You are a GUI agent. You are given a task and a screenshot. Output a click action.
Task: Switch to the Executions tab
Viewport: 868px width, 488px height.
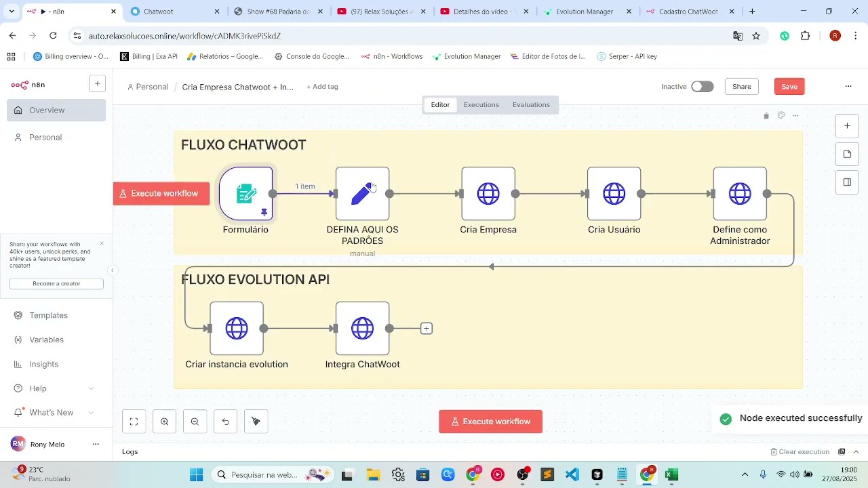[481, 105]
